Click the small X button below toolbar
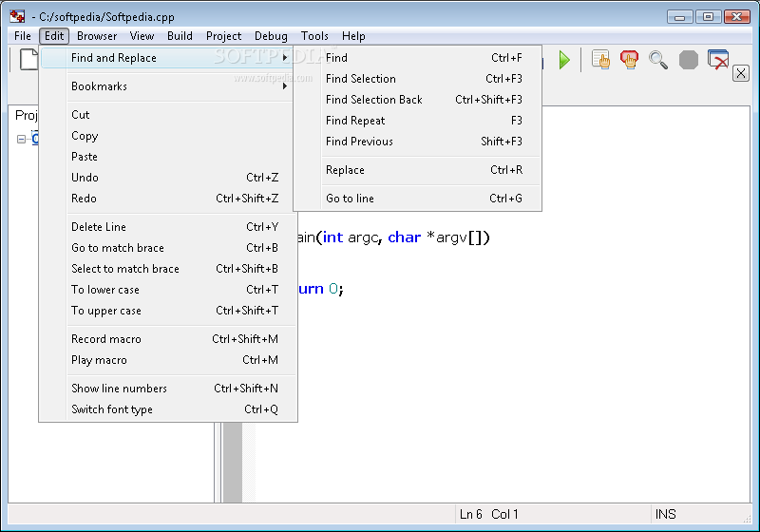This screenshot has width=760, height=532. coord(741,74)
